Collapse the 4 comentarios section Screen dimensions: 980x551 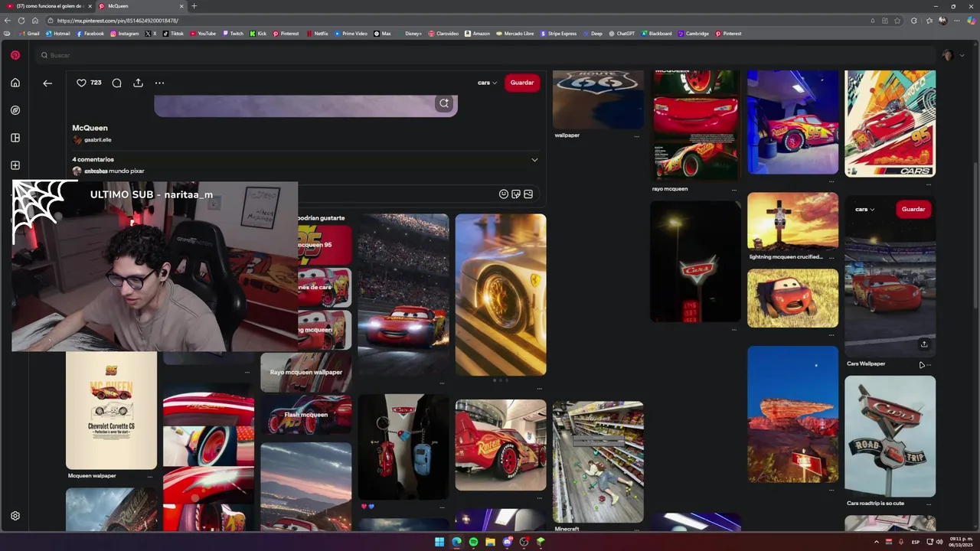[534, 160]
